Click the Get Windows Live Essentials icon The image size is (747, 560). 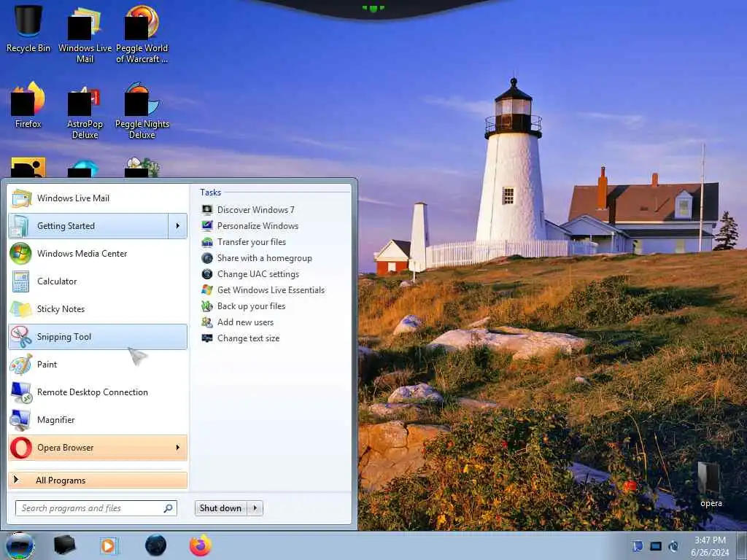pos(206,290)
